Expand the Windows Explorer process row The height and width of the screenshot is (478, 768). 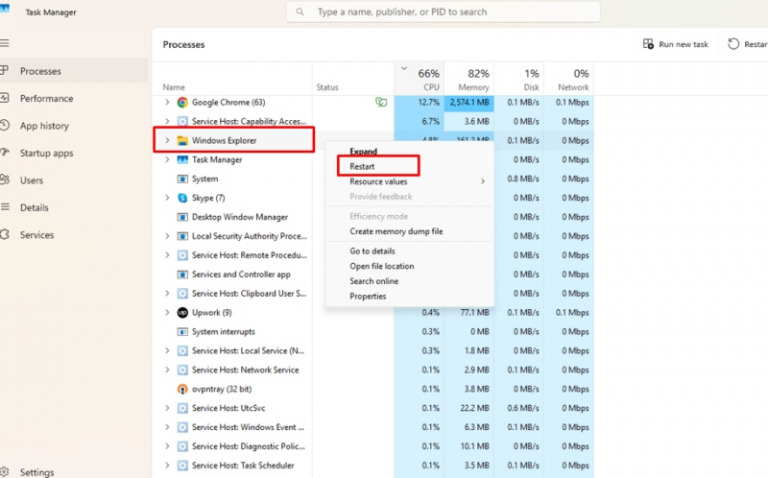[167, 141]
